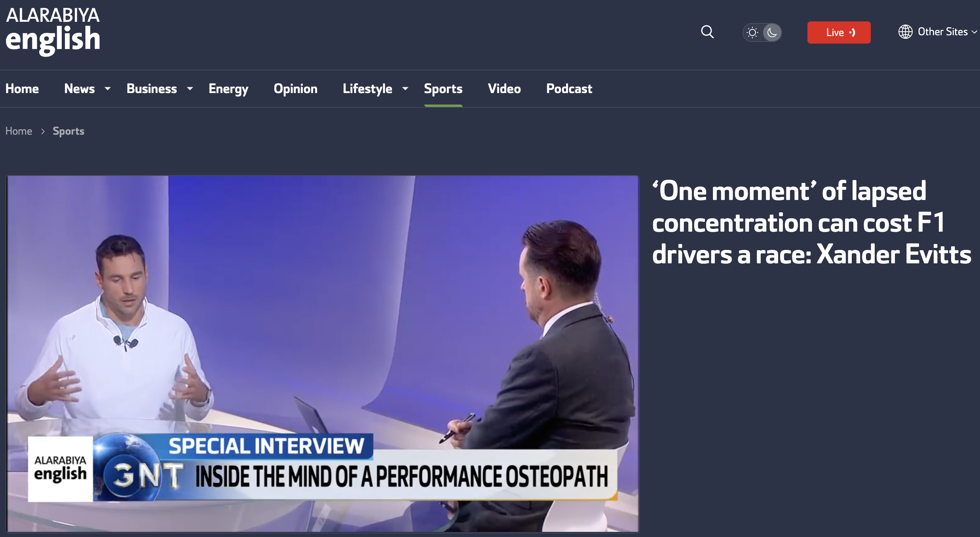Viewport: 980px width, 537px height.
Task: Open the Podcast section
Action: 569,89
